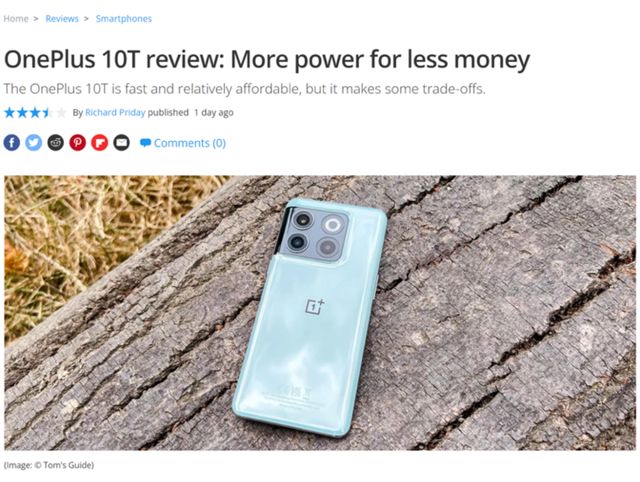
Task: Click the blue star rating
Action: (35, 113)
